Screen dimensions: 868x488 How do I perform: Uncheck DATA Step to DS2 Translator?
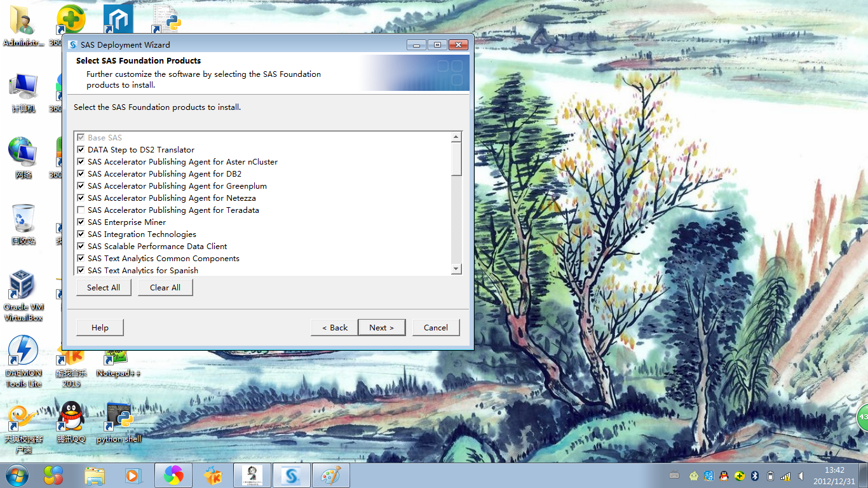tap(81, 150)
